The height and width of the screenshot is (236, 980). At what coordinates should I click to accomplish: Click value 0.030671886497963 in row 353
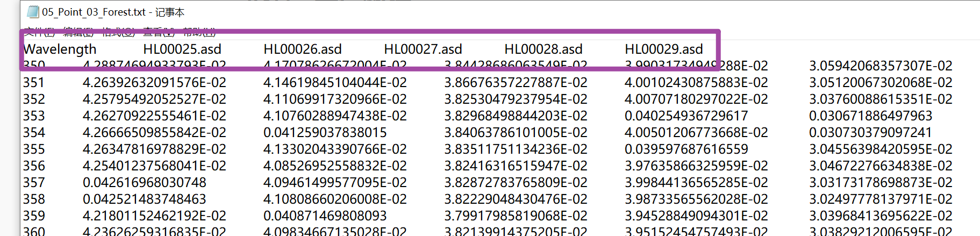(870, 116)
